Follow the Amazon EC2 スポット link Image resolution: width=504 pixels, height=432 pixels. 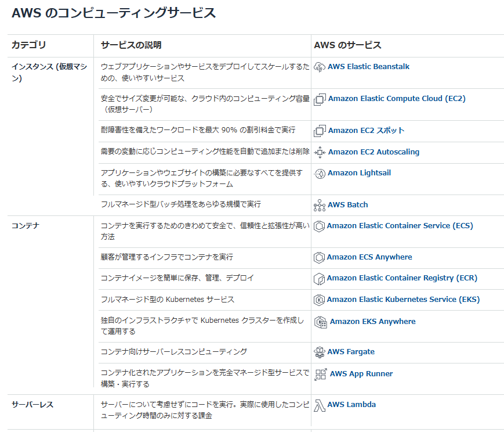(x=366, y=131)
